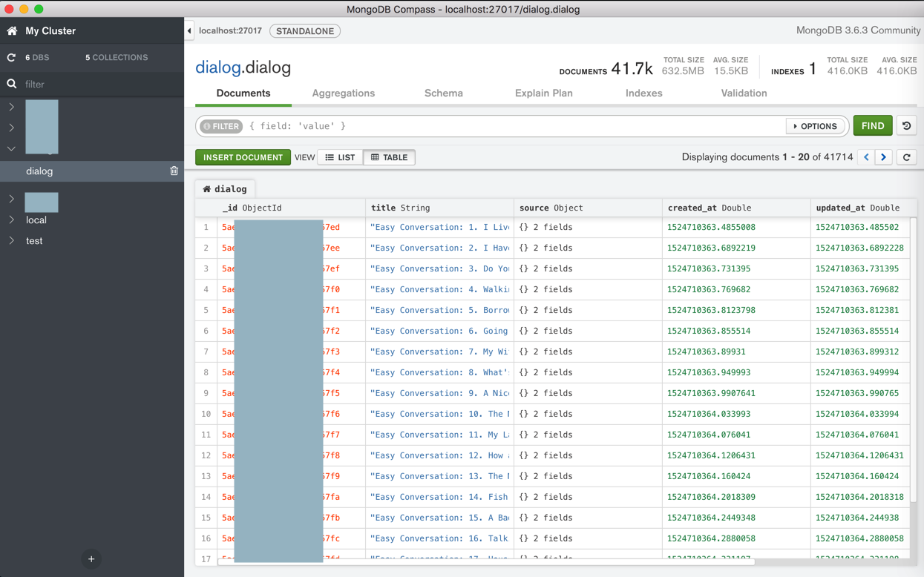Click INSERT DOCUMENT button
Image resolution: width=924 pixels, height=577 pixels.
point(243,157)
